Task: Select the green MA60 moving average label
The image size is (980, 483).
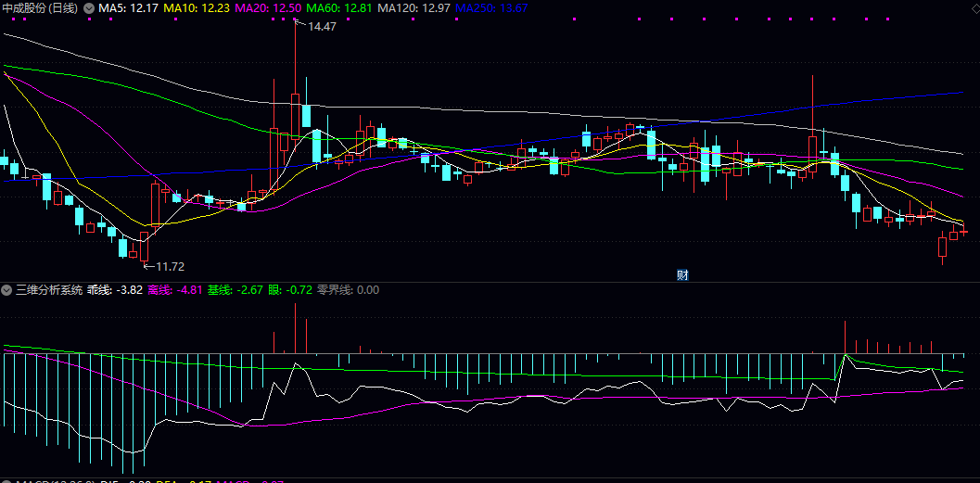Action: [340, 7]
